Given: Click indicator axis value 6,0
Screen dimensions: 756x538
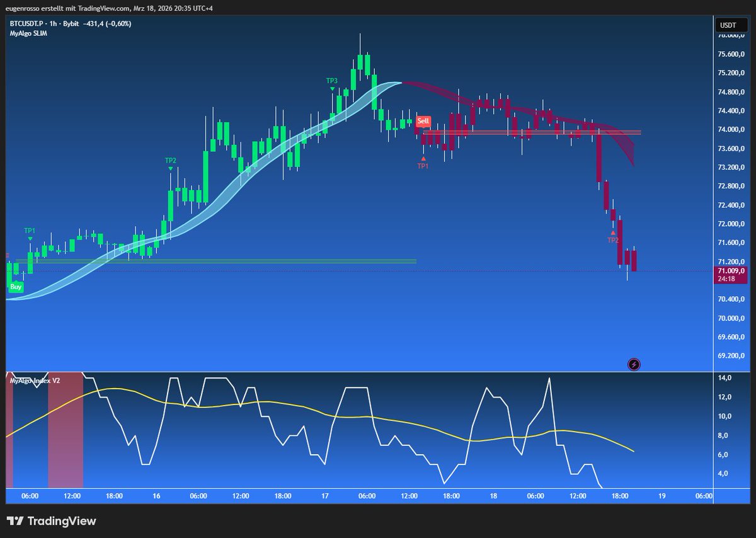Looking at the screenshot, I should [x=724, y=455].
